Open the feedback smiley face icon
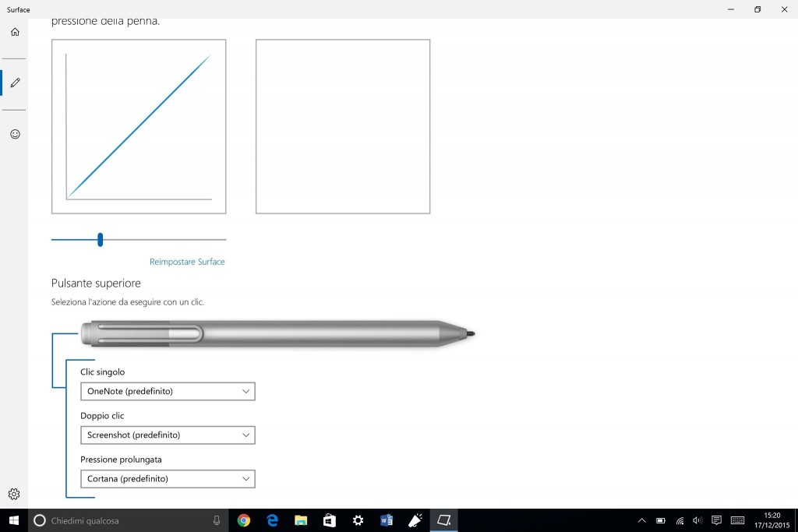The width and height of the screenshot is (798, 532). click(15, 134)
